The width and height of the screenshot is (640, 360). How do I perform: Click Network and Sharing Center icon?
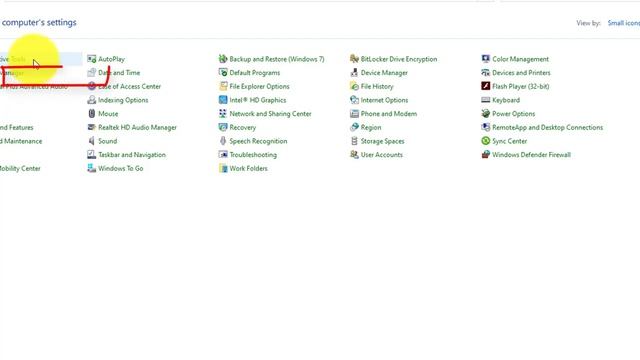223,113
